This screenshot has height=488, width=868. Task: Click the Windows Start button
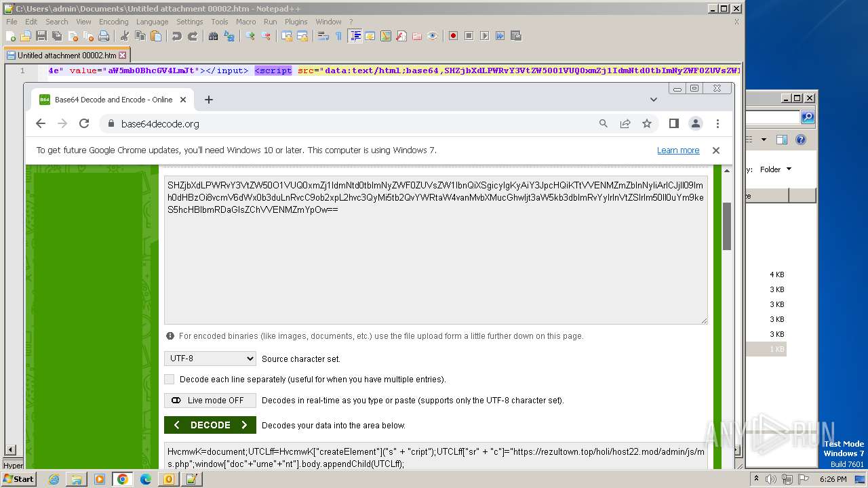19,479
